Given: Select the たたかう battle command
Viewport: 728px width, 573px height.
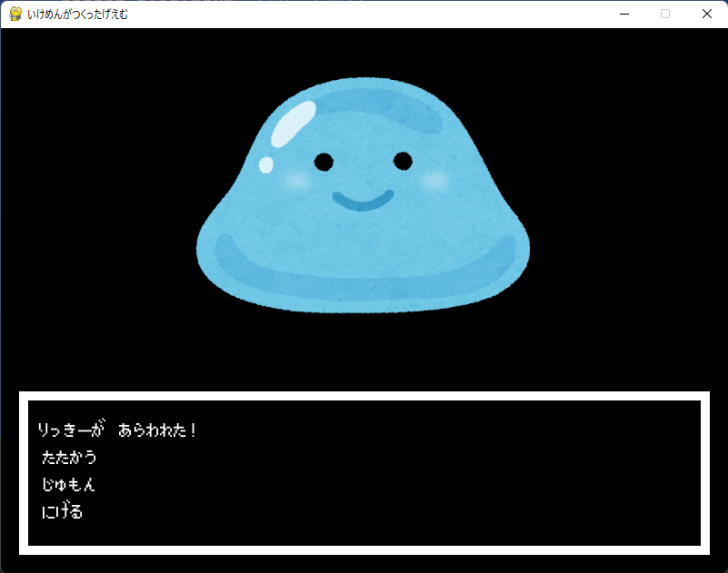Looking at the screenshot, I should pos(69,458).
